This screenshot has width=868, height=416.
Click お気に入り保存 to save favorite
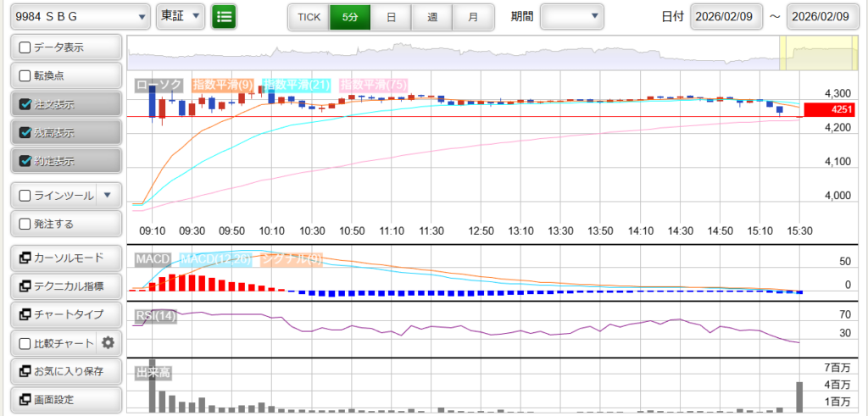65,371
